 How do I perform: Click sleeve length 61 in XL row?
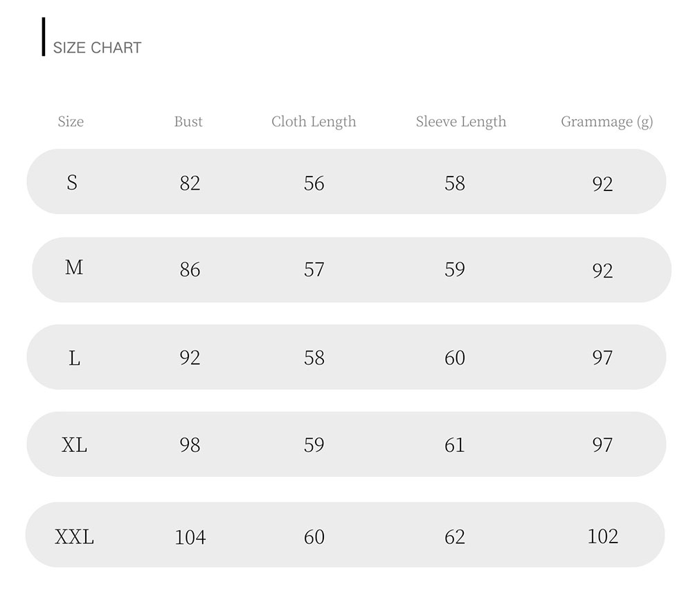[x=455, y=445]
